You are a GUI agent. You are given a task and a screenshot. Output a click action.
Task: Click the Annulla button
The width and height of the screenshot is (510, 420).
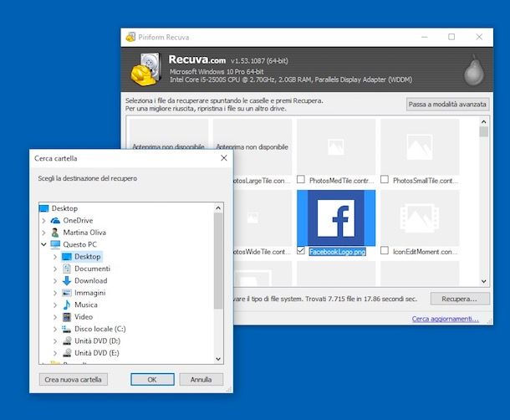click(201, 380)
